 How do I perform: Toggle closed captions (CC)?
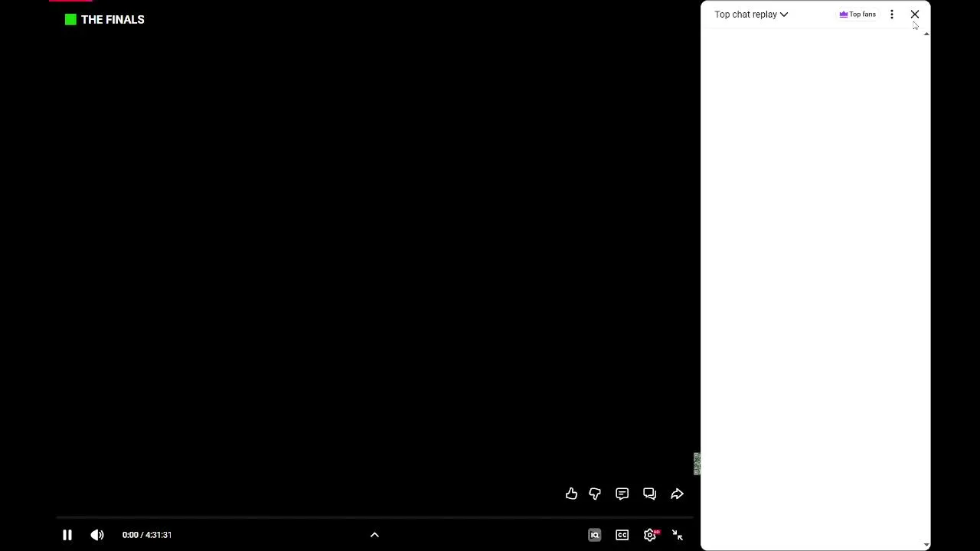pyautogui.click(x=622, y=535)
